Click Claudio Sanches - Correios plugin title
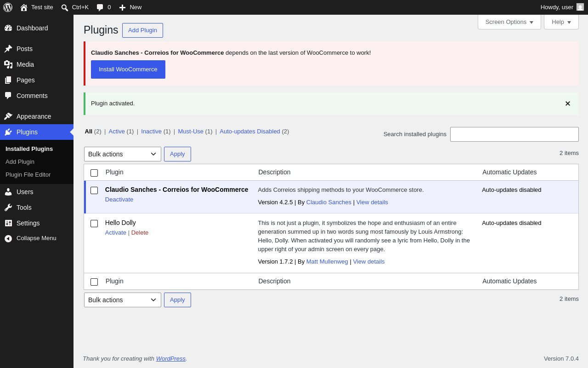 (177, 190)
